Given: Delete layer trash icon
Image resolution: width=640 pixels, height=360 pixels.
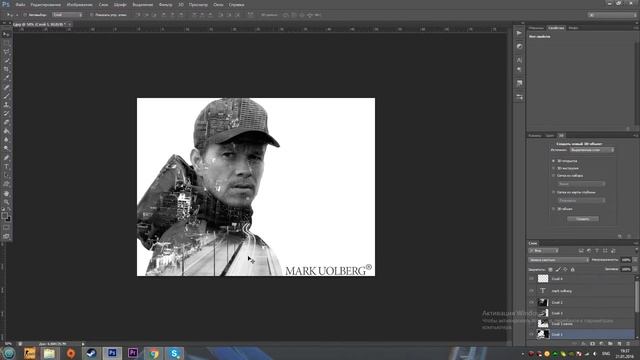Looking at the screenshot, I should [x=628, y=344].
